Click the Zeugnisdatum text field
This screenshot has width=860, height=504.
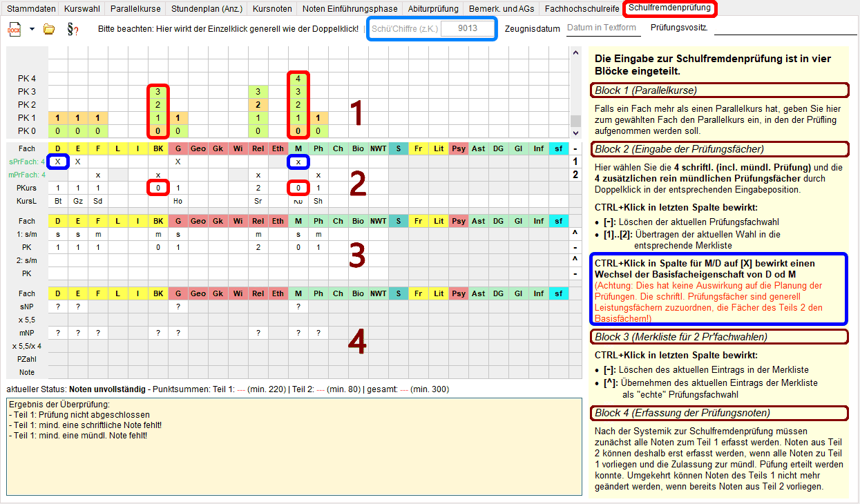click(x=602, y=28)
